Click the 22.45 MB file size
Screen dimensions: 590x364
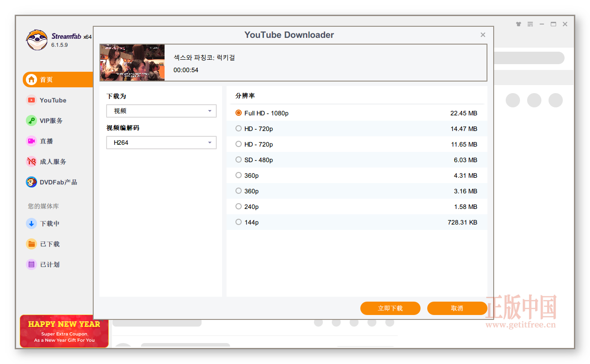[464, 113]
